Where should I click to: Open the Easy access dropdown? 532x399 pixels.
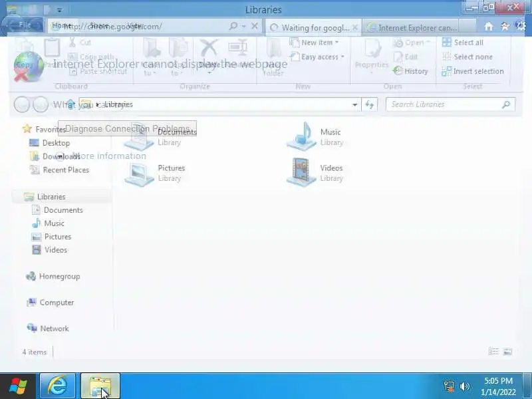[x=318, y=57]
